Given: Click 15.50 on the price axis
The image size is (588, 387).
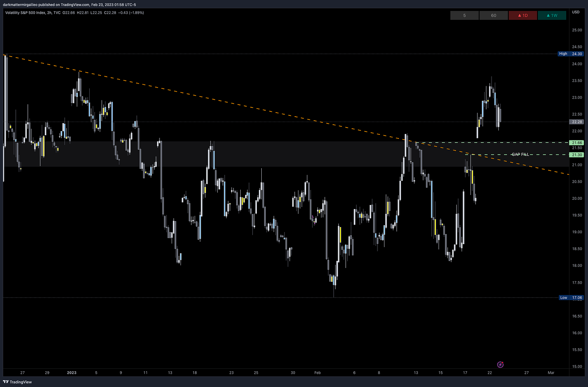Looking at the screenshot, I should pyautogui.click(x=577, y=349).
